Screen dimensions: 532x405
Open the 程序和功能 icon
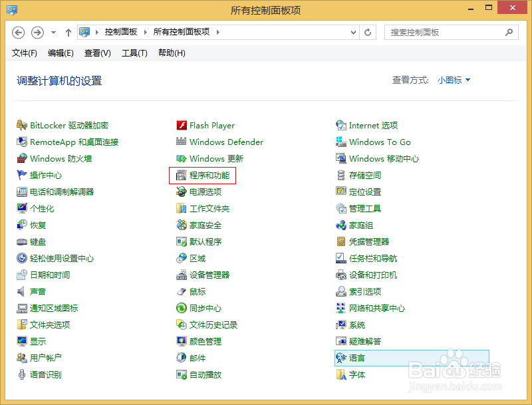[x=181, y=175]
